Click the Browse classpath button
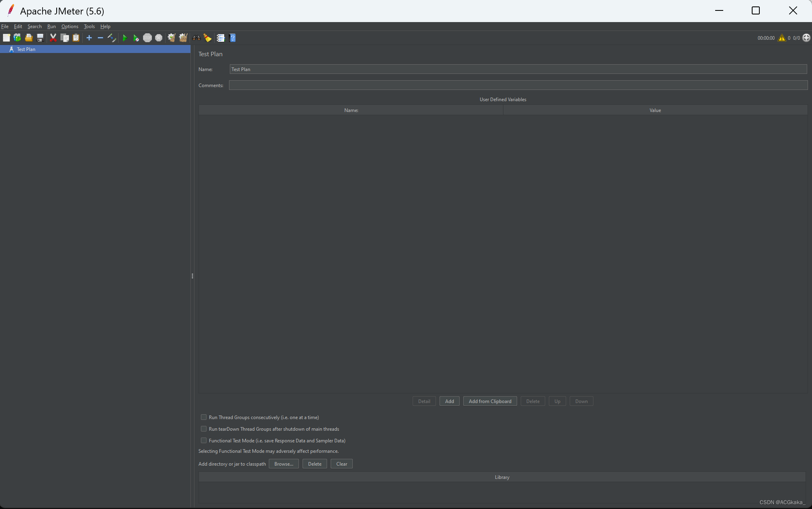This screenshot has width=812, height=509. click(283, 463)
